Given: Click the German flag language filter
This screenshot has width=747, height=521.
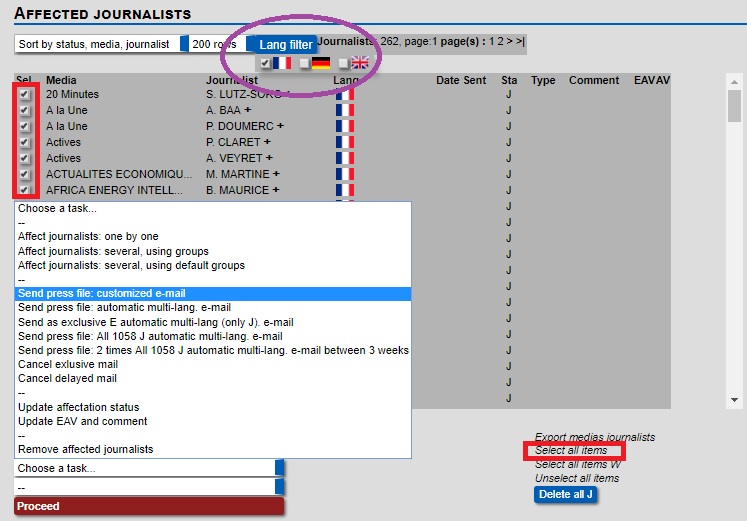Looking at the screenshot, I should pos(321,63).
